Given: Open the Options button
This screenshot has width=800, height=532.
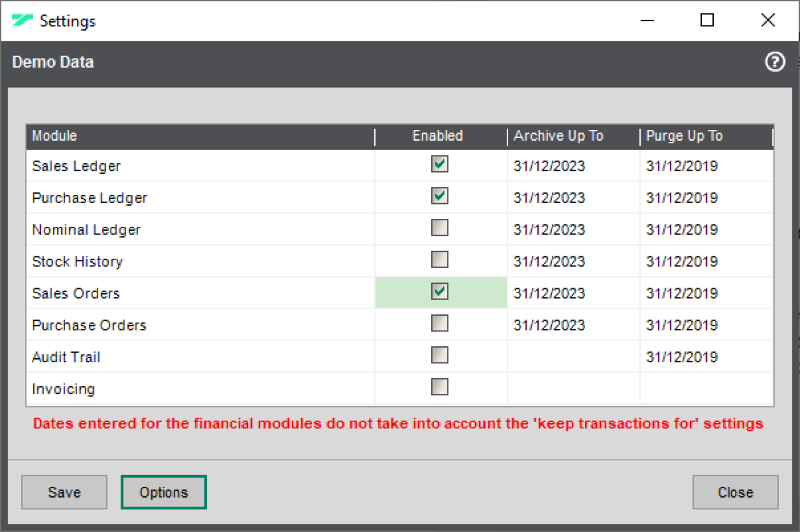Looking at the screenshot, I should click(x=164, y=493).
